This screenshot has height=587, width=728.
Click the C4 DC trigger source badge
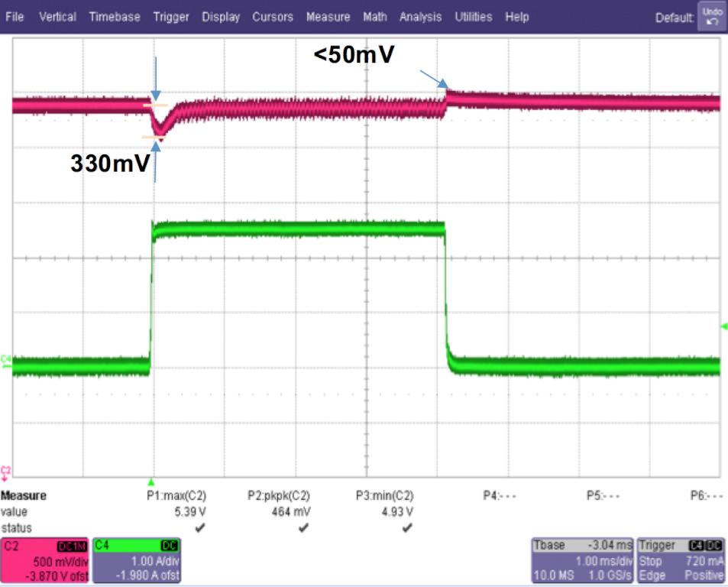click(x=706, y=546)
